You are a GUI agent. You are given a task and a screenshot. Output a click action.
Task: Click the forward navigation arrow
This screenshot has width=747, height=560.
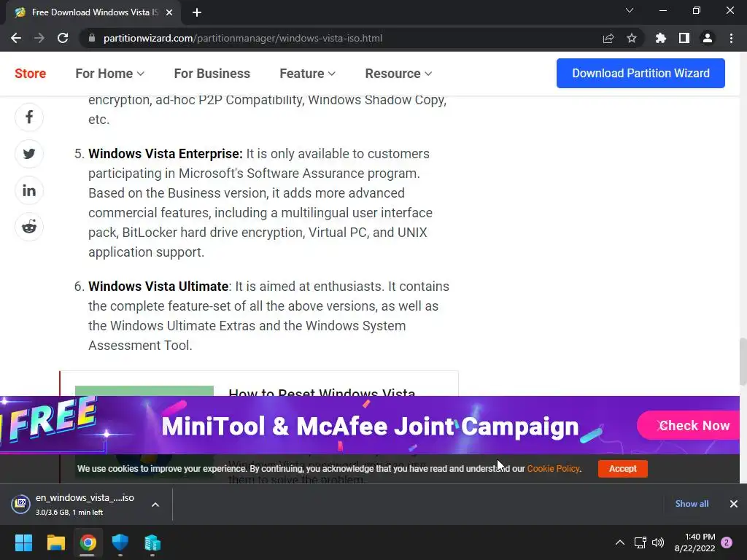(x=39, y=38)
